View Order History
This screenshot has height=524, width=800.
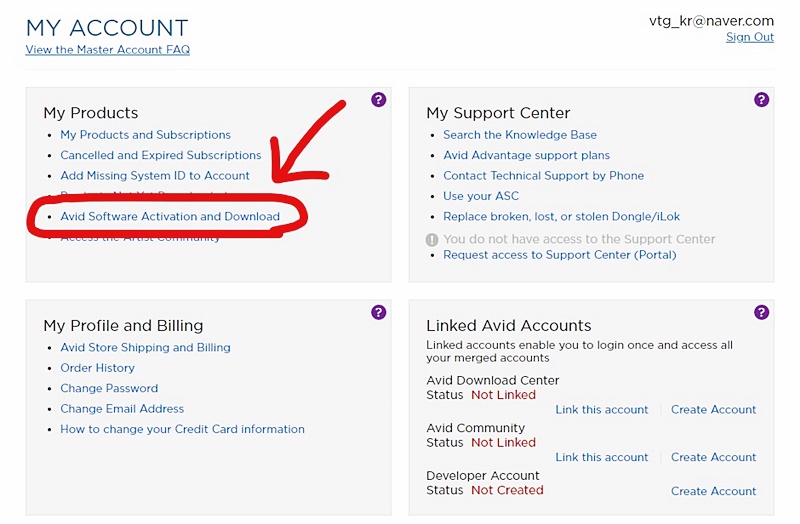97,368
